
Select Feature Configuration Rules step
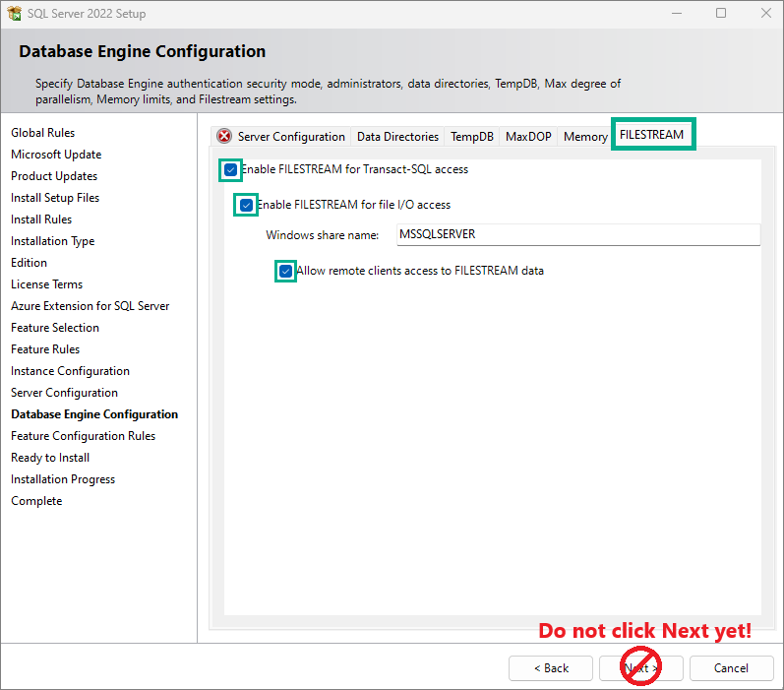tap(83, 436)
